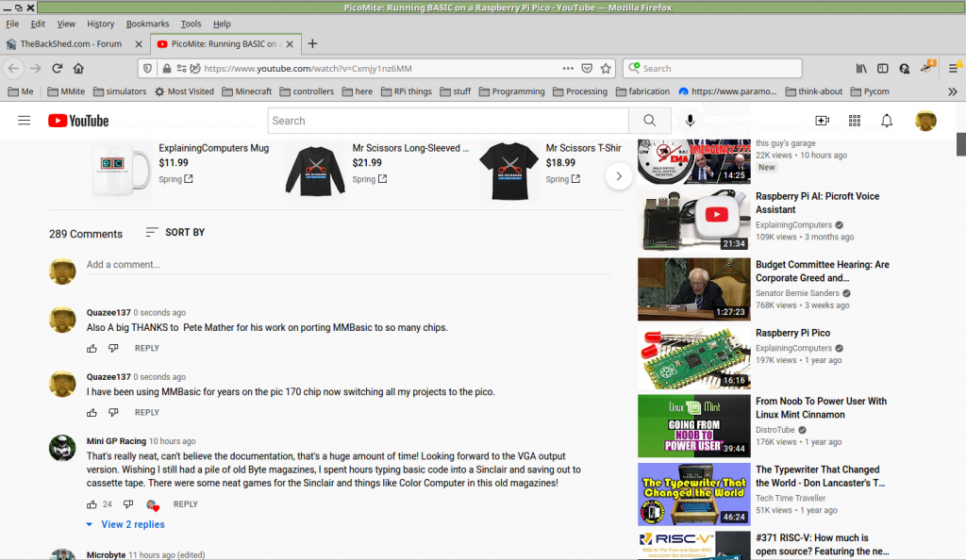The width and height of the screenshot is (966, 560).
Task: Open Raspberry Pi Pico video title link
Action: tap(792, 333)
